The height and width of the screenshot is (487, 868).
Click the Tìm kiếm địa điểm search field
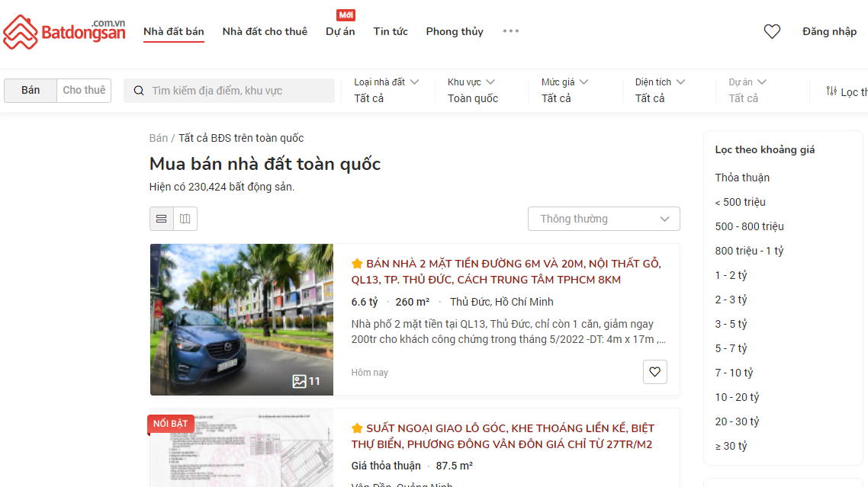(229, 91)
